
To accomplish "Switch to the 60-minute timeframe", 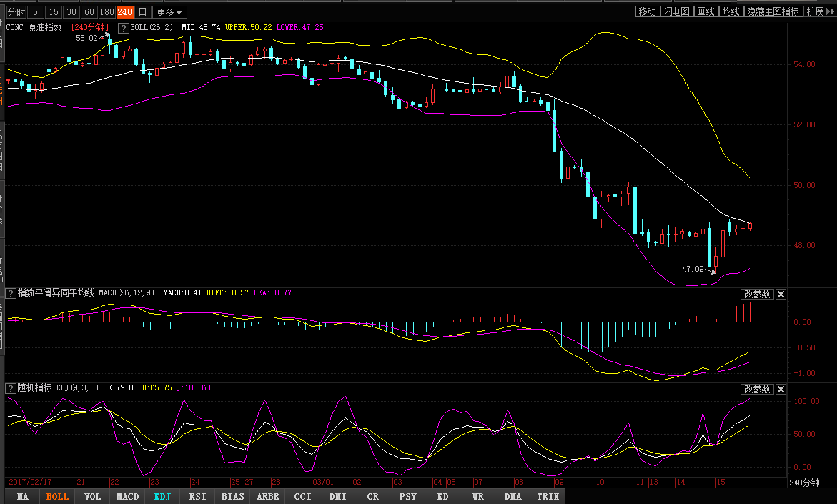I will 89,12.
